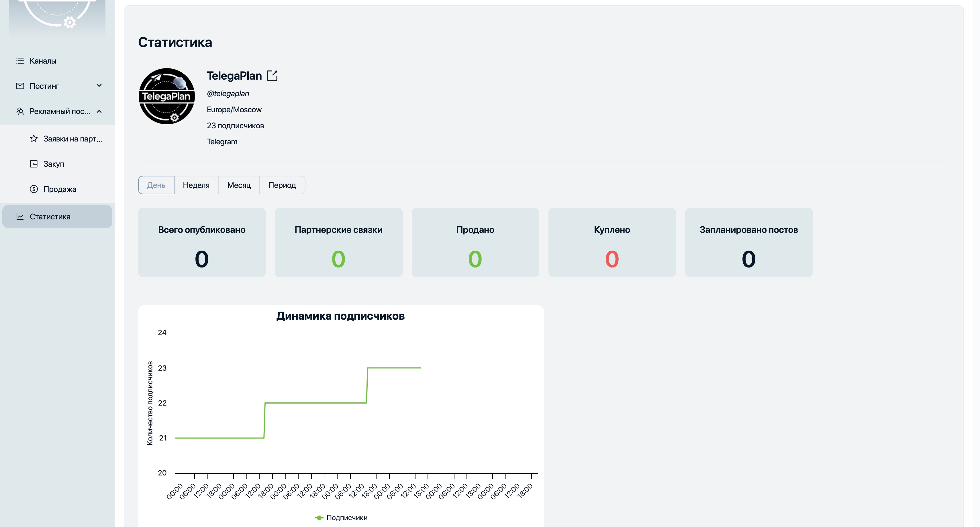The image size is (980, 527).
Task: Select the День period tab
Action: [x=156, y=185]
